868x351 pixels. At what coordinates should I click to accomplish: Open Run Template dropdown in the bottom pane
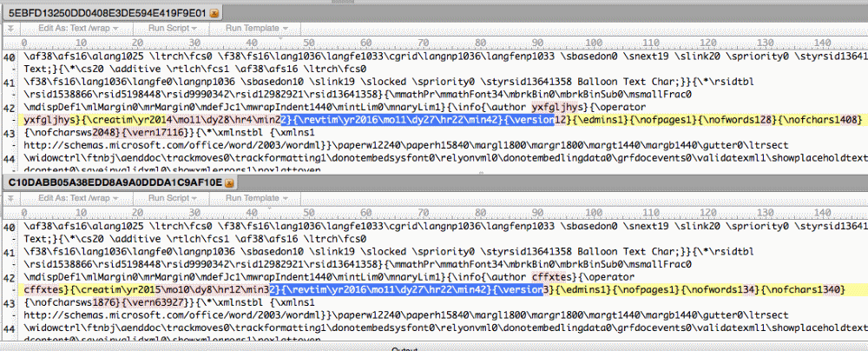(x=256, y=198)
